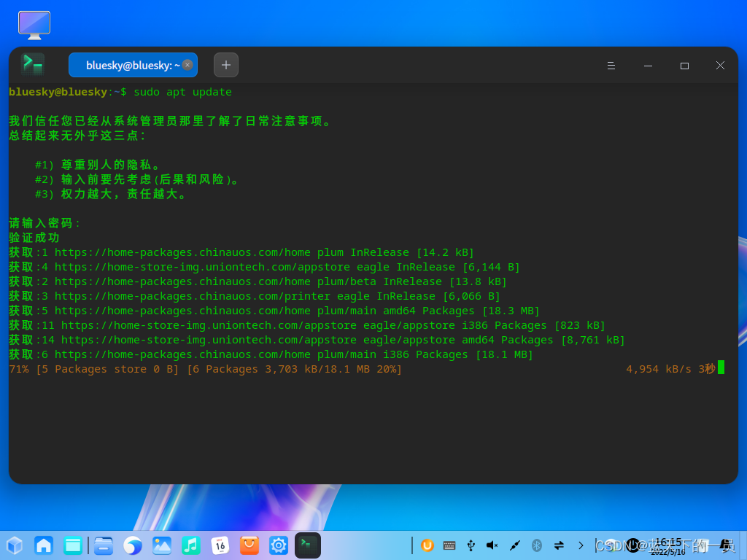Image resolution: width=747 pixels, height=560 pixels.
Task: Open the terminal hamburger menu
Action: click(x=611, y=66)
